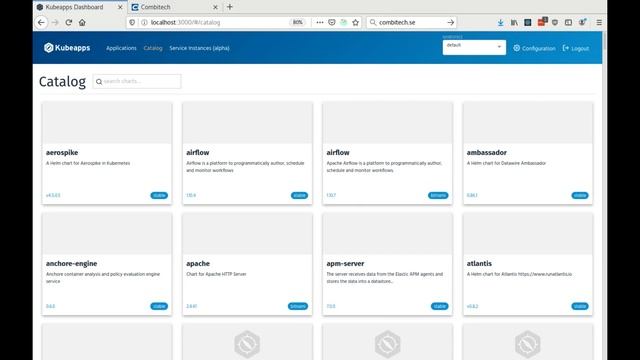
Task: Switch to the Combitech tab
Action: coord(175,7)
